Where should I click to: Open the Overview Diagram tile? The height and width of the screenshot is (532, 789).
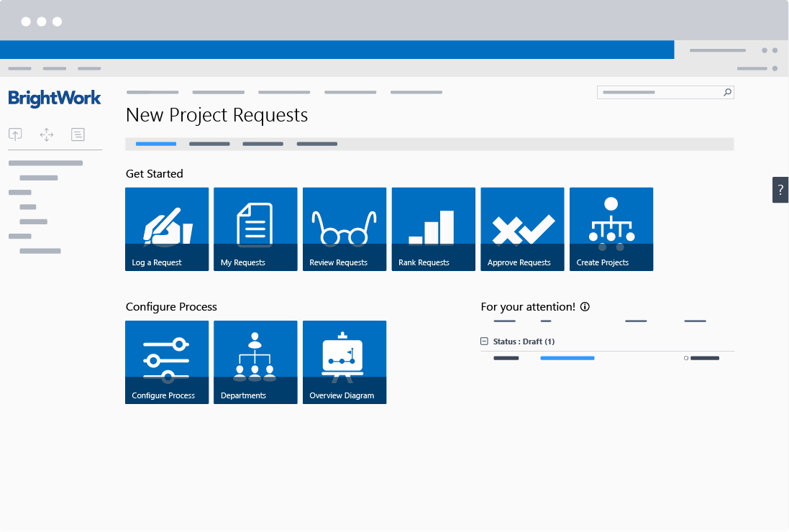(x=344, y=362)
